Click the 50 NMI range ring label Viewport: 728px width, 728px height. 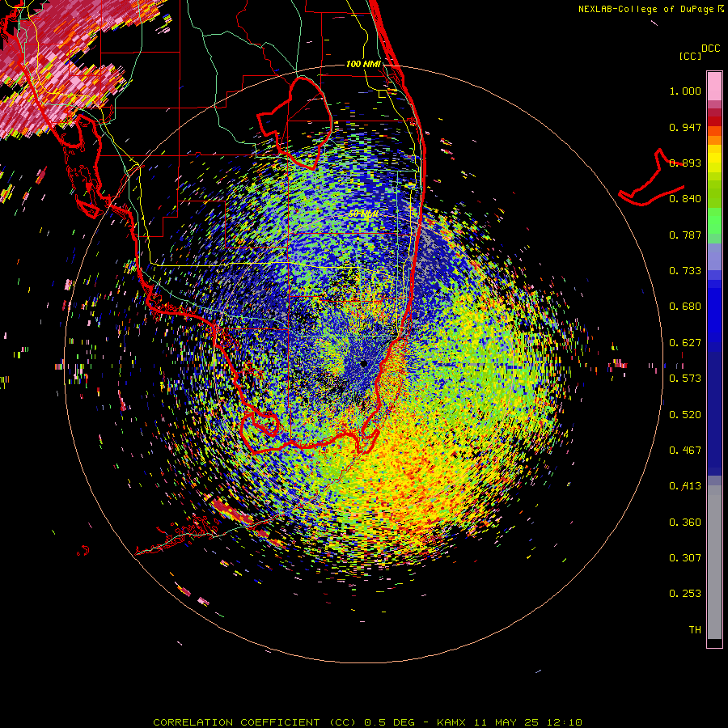363,214
